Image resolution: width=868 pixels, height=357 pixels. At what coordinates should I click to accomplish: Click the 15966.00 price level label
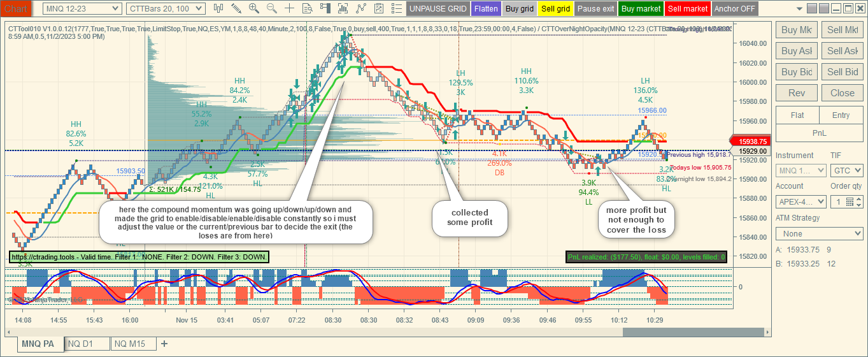652,110
